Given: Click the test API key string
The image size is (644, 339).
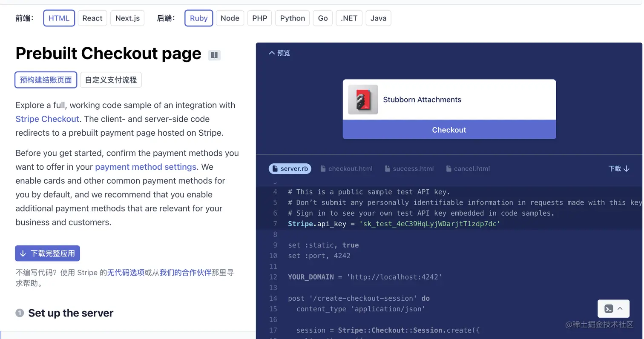Looking at the screenshot, I should click(x=429, y=224).
